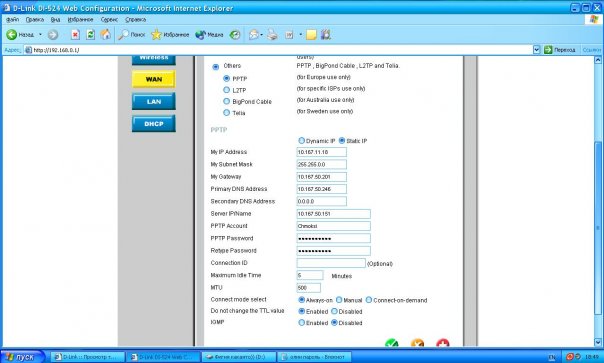The height and width of the screenshot is (363, 604).
Task: Click the orange Cancel icon
Action: pos(417,343)
